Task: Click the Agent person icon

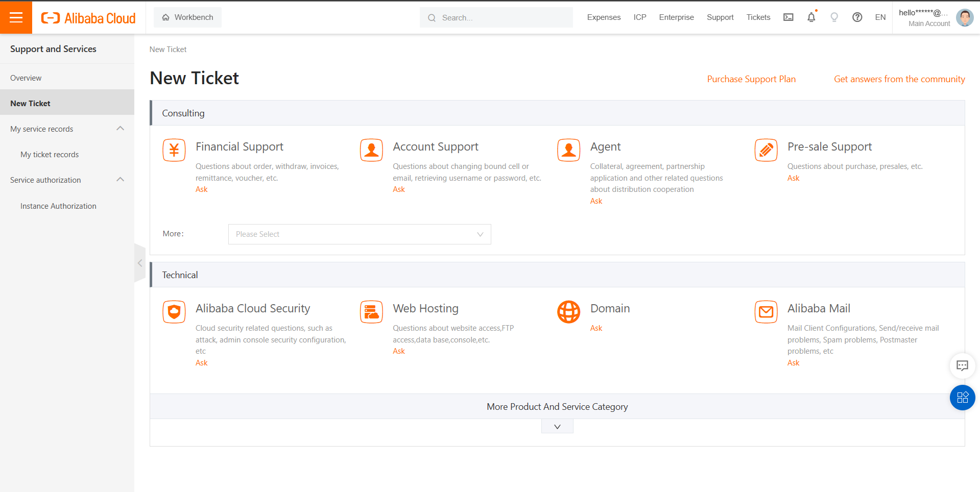Action: (569, 150)
